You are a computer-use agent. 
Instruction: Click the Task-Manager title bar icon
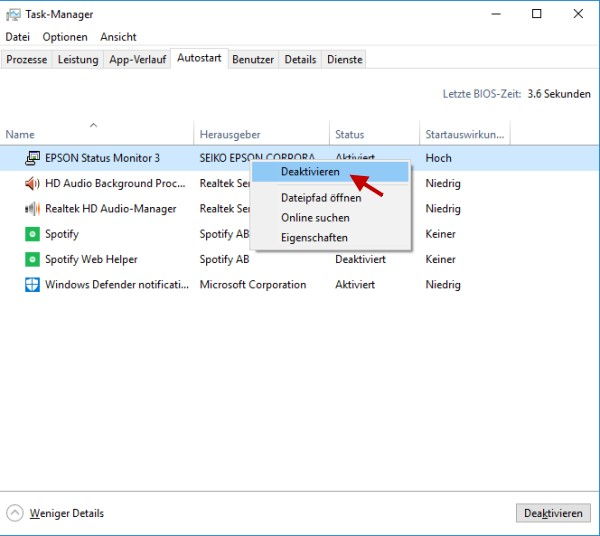[13, 15]
